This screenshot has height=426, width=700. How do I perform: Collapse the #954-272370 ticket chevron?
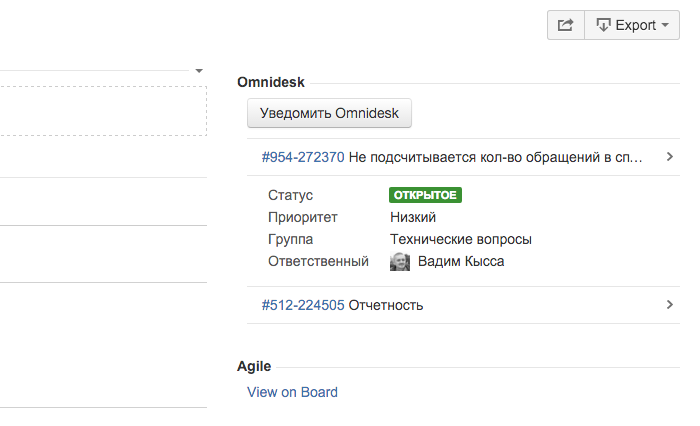669,157
